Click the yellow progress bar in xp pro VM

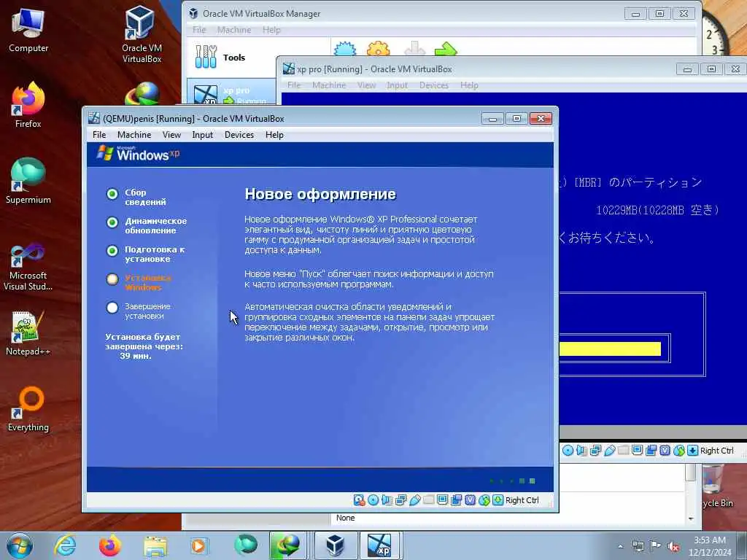(x=610, y=349)
